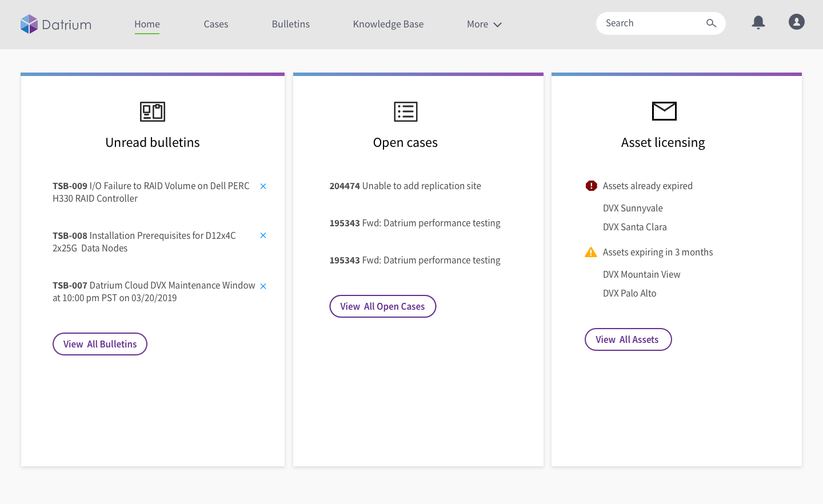
Task: Open the Knowledge Base tab
Action: pos(388,24)
